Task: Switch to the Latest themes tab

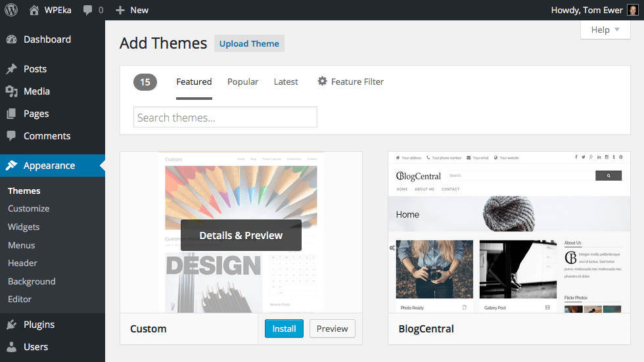Action: (x=286, y=81)
